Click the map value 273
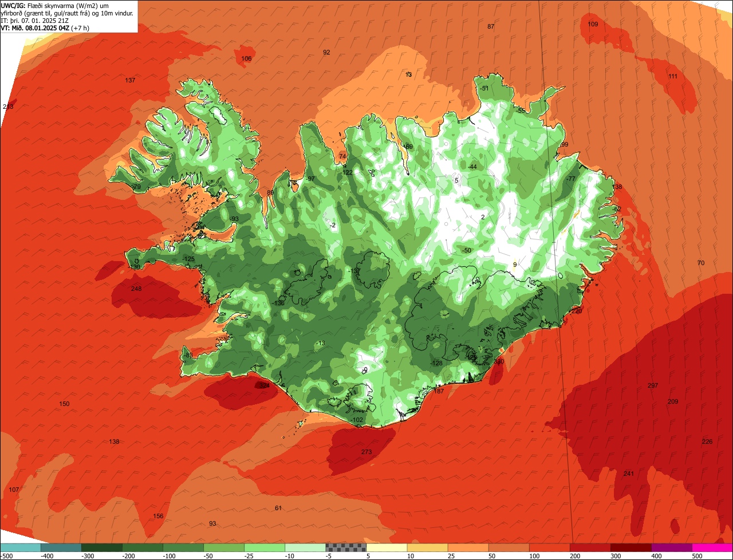 pyautogui.click(x=366, y=452)
